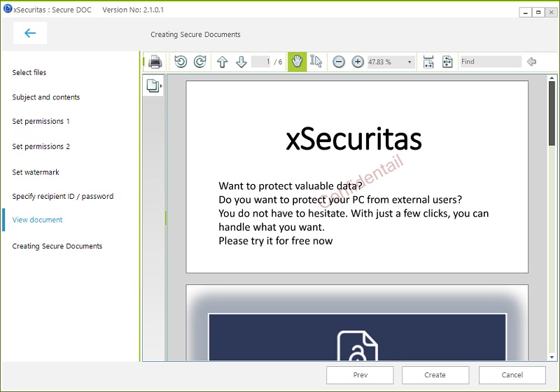Click the vertical scrollbar thumb
This screenshot has width=560, height=392.
[x=552, y=113]
